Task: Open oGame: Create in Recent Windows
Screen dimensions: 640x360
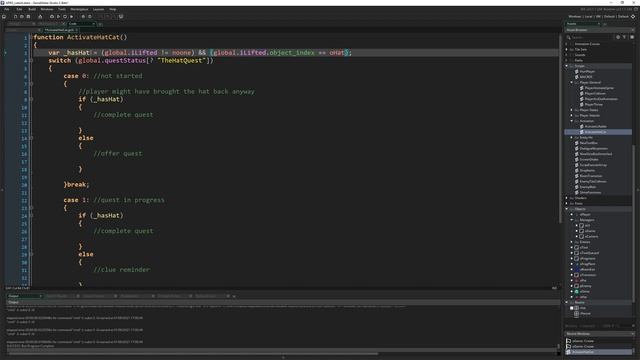Action: coord(583,341)
